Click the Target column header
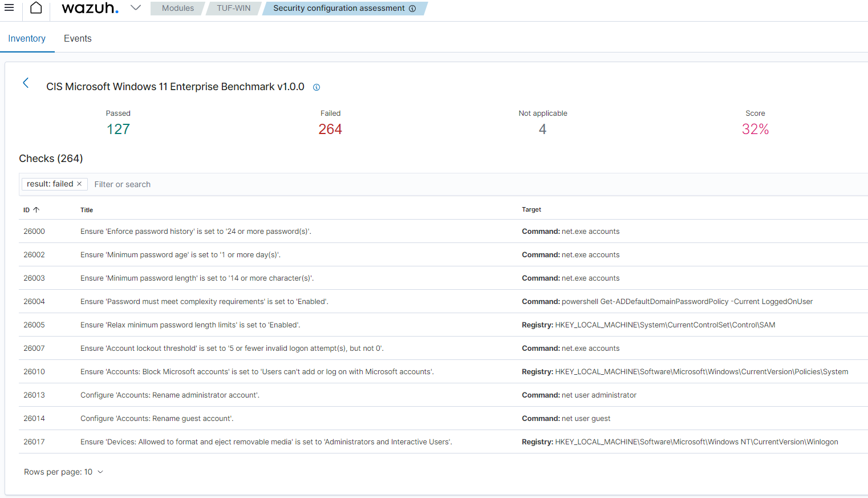This screenshot has height=498, width=868. [x=531, y=210]
